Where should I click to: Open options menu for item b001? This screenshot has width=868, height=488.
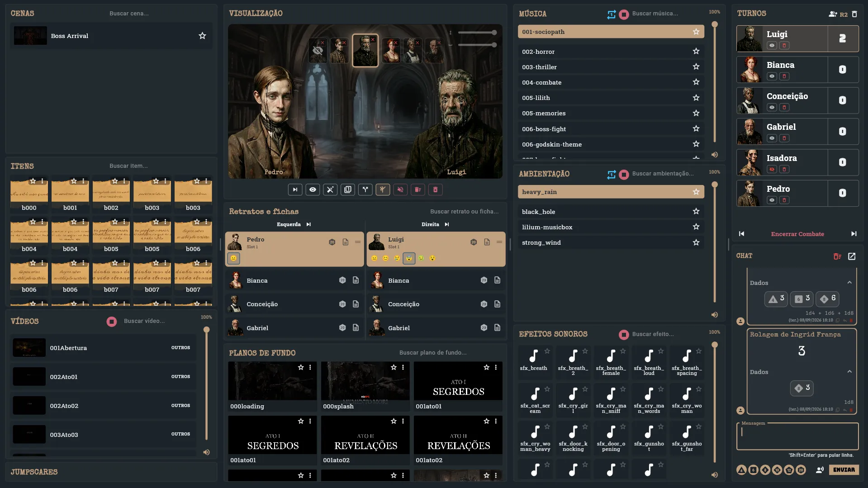pos(83,181)
